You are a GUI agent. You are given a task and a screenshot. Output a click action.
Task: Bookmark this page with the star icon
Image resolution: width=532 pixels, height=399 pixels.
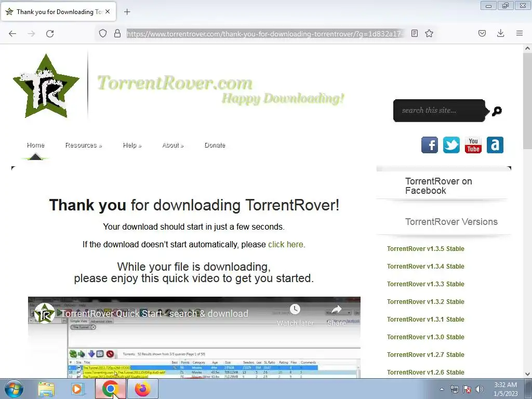429,33
